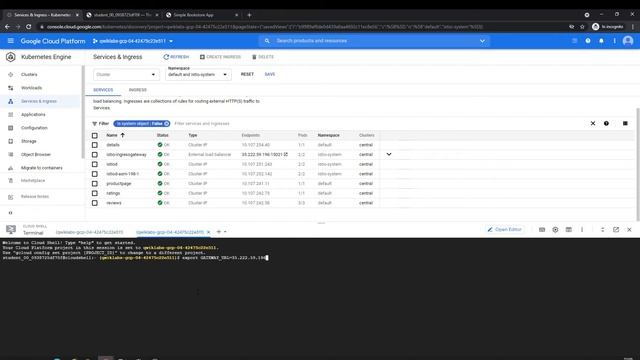
Task: Open Configuration in the sidebar
Action: coord(34,128)
